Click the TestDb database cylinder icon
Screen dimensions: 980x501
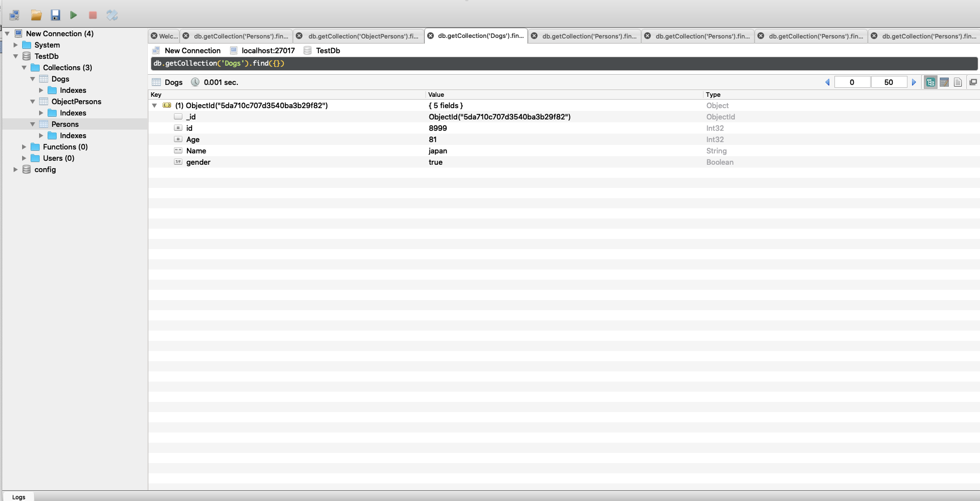pyautogui.click(x=27, y=56)
